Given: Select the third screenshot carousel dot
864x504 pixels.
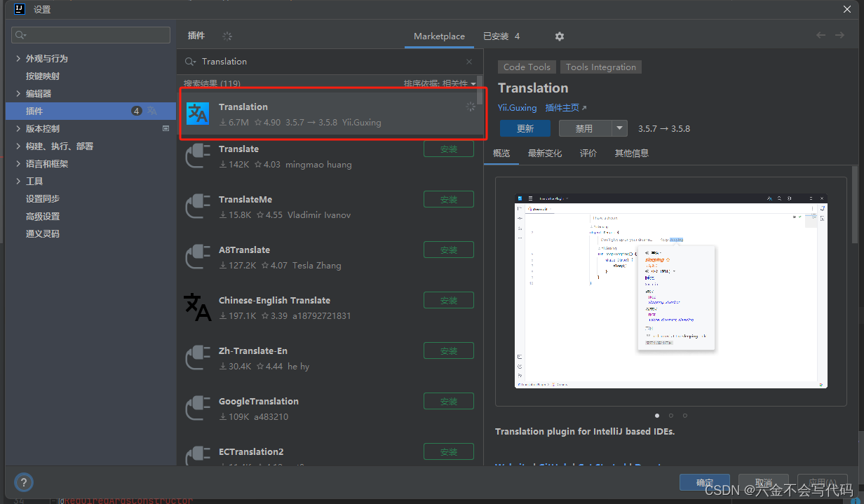Looking at the screenshot, I should [685, 416].
